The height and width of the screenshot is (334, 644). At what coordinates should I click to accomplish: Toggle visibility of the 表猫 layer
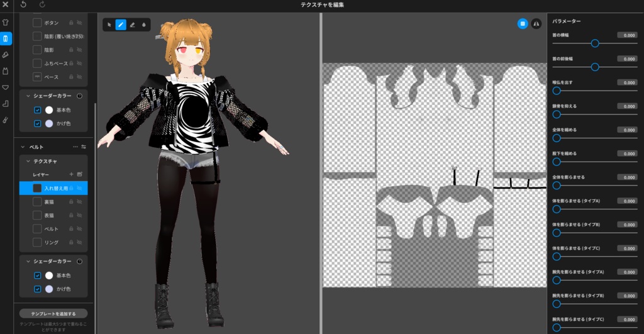[80, 215]
